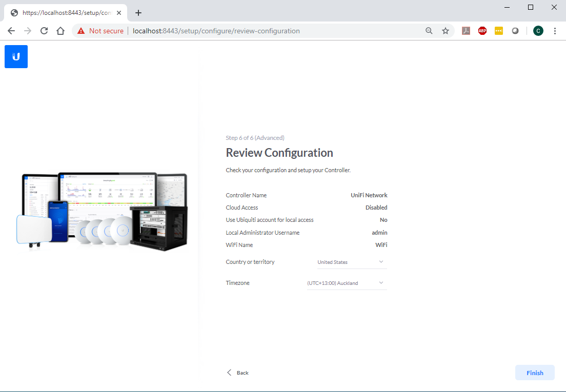
Task: Click the Ubiquiti logo icon
Action: click(16, 56)
